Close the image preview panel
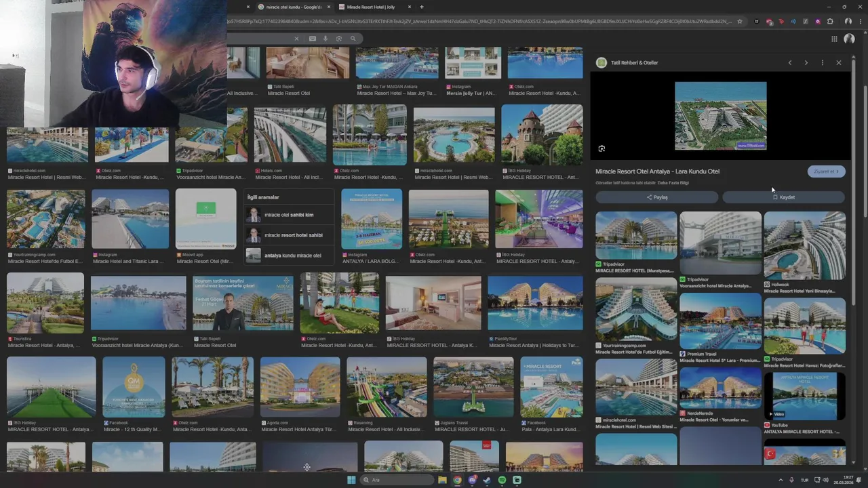Viewport: 868px width, 488px height. point(839,62)
